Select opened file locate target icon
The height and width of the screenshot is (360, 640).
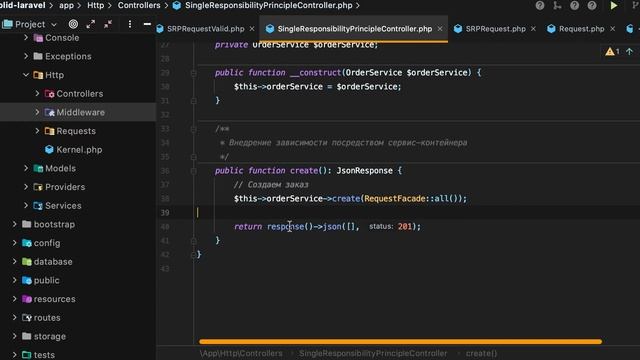click(x=73, y=24)
